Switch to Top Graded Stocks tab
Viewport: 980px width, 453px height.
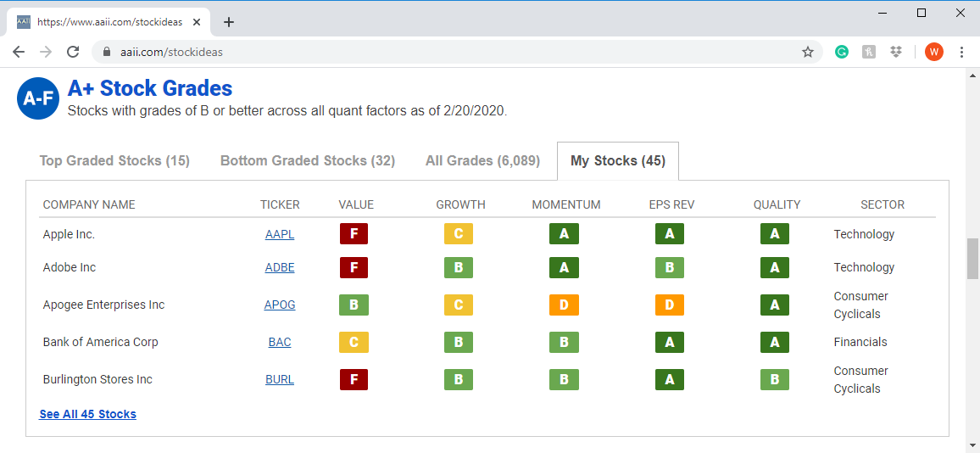point(114,161)
